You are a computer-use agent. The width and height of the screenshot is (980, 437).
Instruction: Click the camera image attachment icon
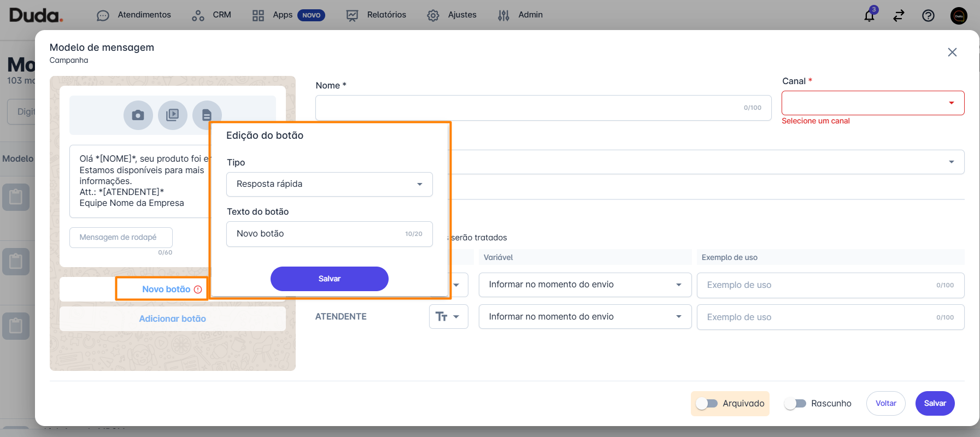click(138, 115)
